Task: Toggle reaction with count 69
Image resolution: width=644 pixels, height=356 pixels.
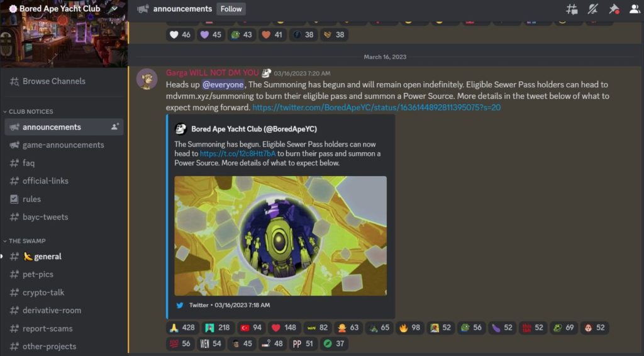Action: pyautogui.click(x=563, y=328)
